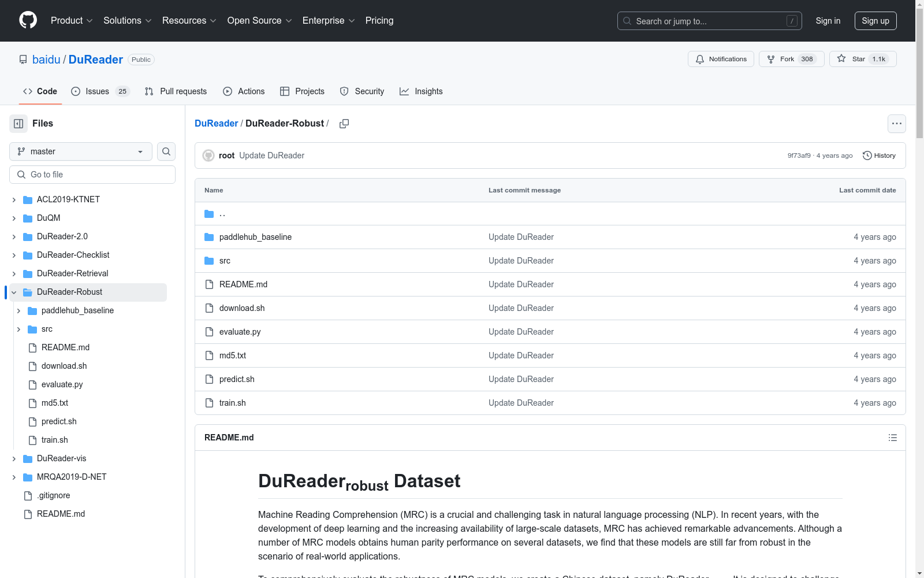Star the DuReader repository
This screenshot has height=578, width=924.
[863, 59]
